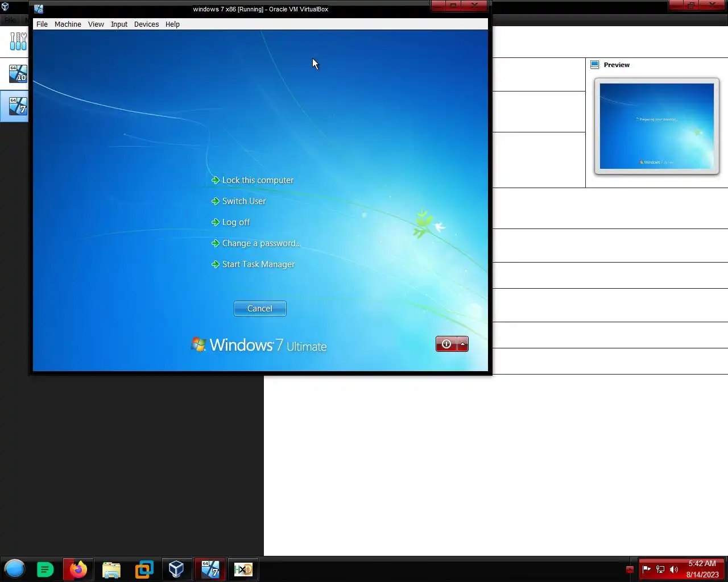The height and width of the screenshot is (582, 728).
Task: Click the VM preview thumbnail in Manager
Action: [657, 126]
